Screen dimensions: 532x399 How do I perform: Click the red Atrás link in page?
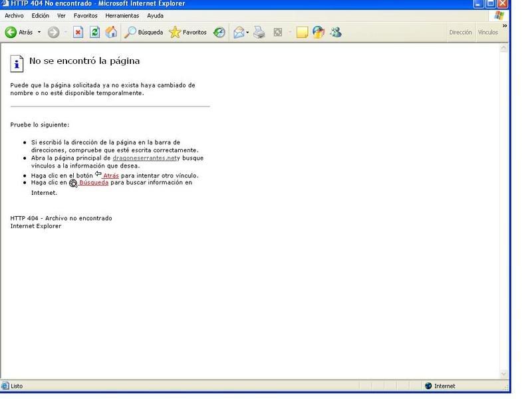coord(111,176)
